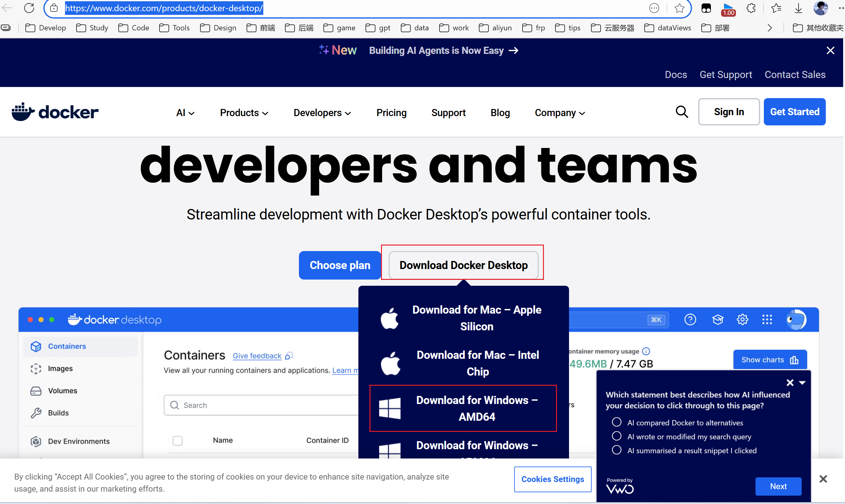Open the Develop bookmarks folder
The height and width of the screenshot is (504, 845).
coord(46,28)
